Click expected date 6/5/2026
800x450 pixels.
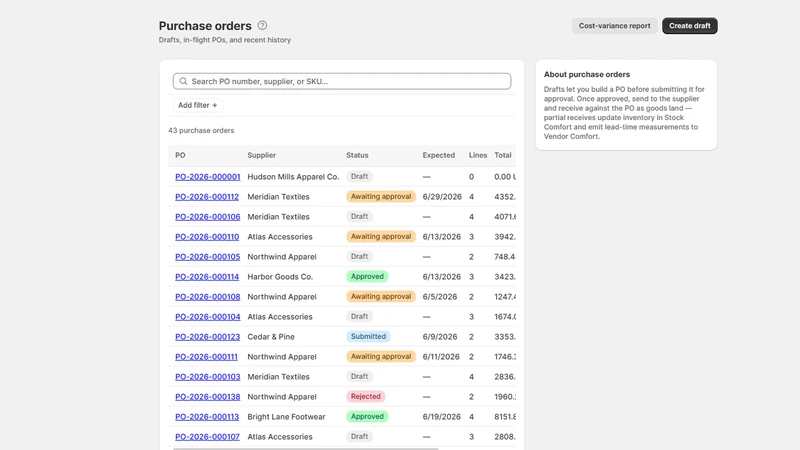pos(440,296)
